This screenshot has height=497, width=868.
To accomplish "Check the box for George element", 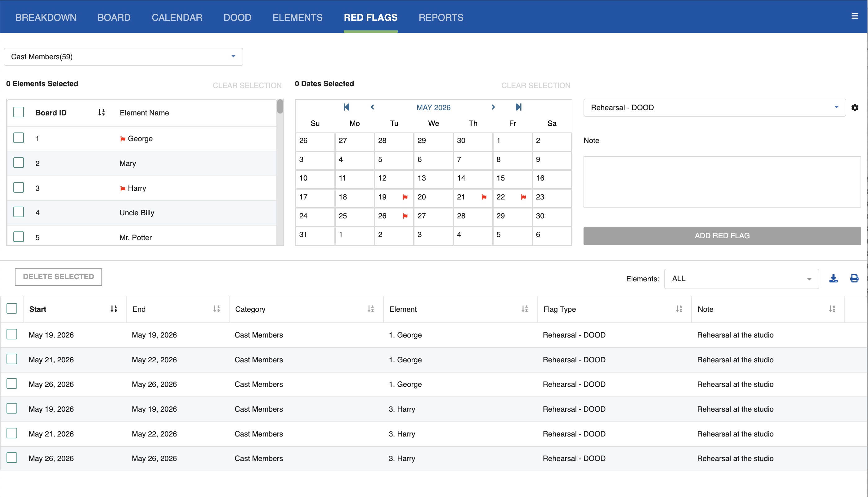I will tap(18, 138).
